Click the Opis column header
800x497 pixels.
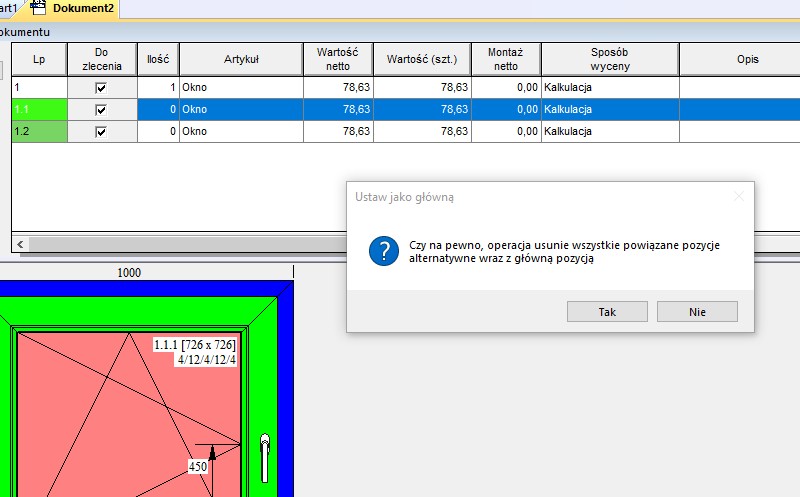(740, 59)
